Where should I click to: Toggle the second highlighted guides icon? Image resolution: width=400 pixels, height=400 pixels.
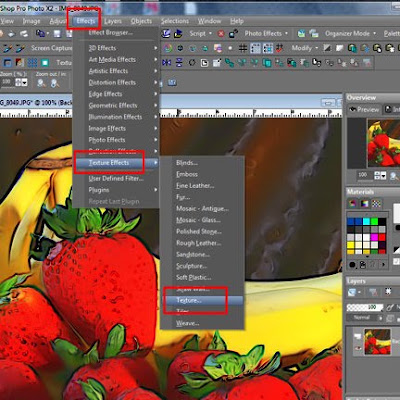click(x=268, y=48)
